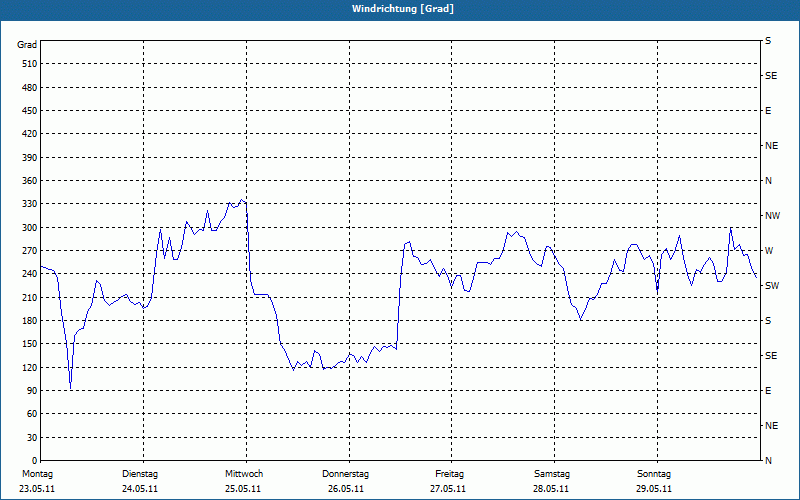Click the 30 degree axis value

pos(32,437)
